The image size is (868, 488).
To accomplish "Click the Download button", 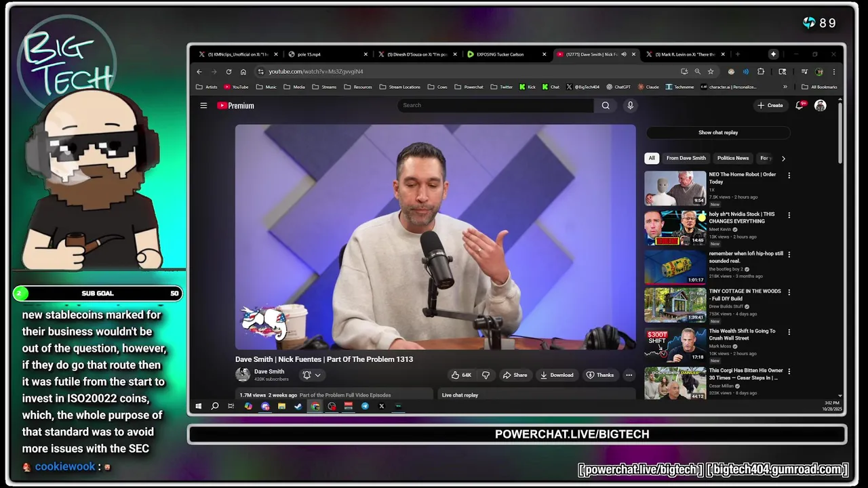I will pyautogui.click(x=557, y=375).
